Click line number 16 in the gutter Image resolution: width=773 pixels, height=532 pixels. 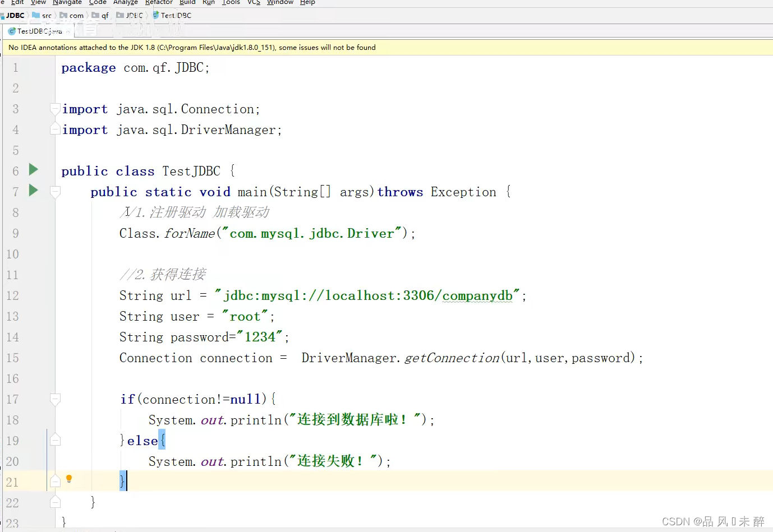12,379
